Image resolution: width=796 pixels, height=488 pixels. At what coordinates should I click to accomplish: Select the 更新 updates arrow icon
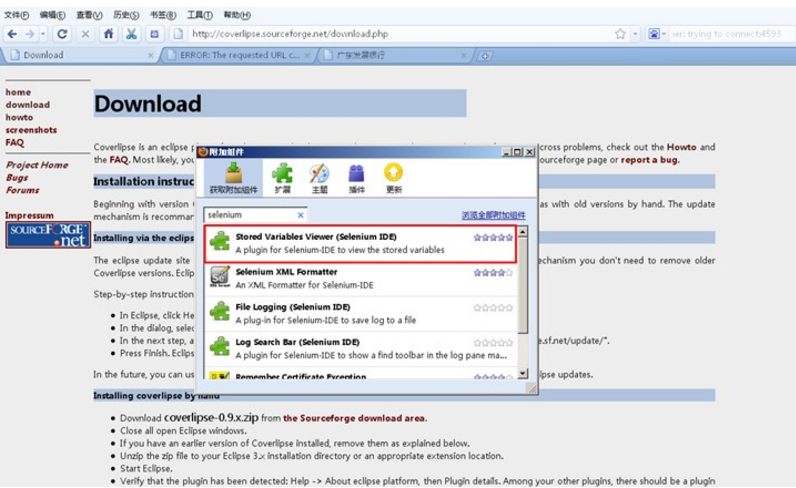393,178
